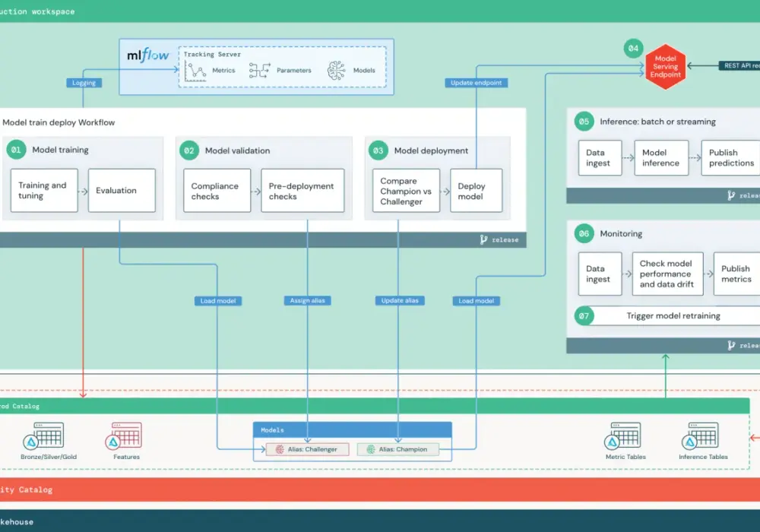Select the Logging label tag
This screenshot has width=760, height=532.
pyautogui.click(x=84, y=83)
